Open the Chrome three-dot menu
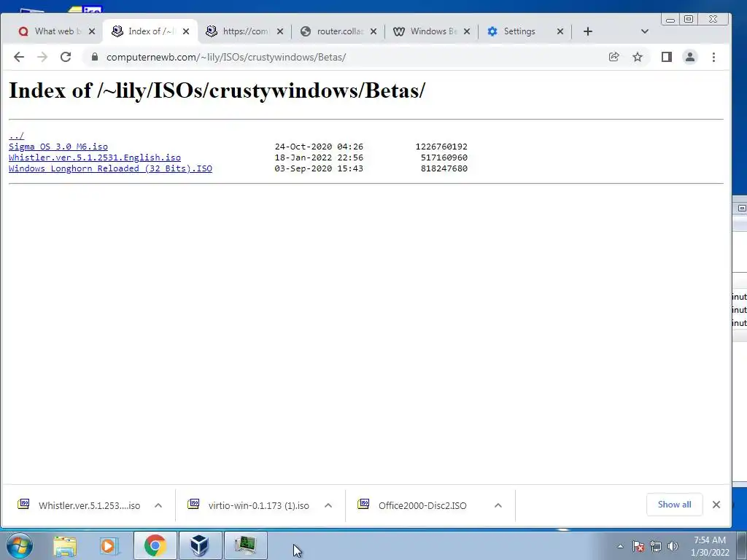 [713, 57]
